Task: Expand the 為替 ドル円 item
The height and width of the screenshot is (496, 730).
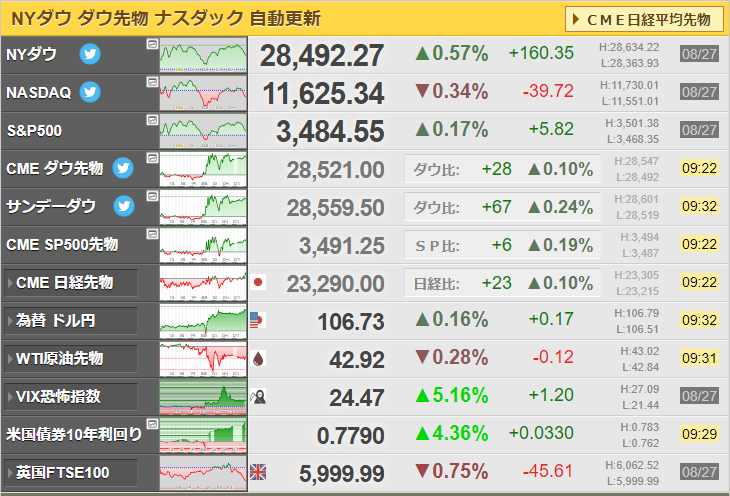Action: [x=71, y=321]
